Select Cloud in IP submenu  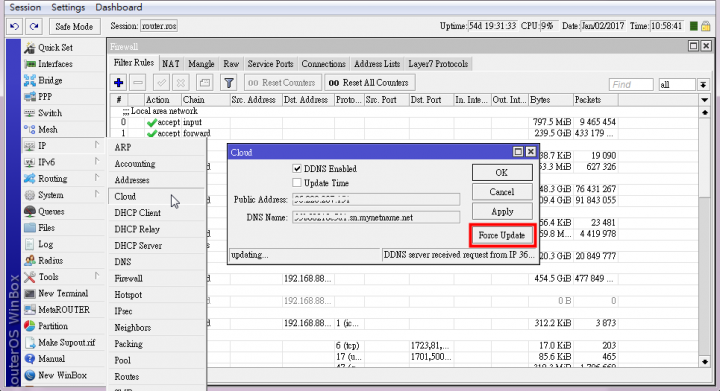click(x=156, y=196)
